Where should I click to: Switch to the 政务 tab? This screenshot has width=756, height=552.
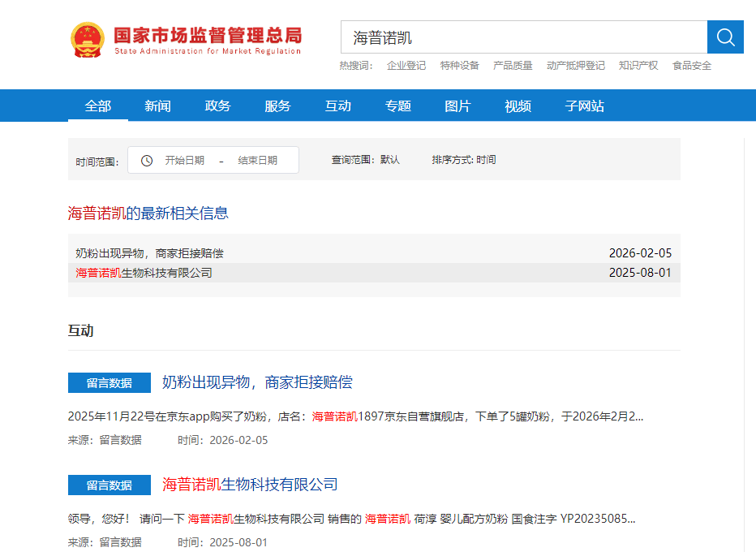coord(218,106)
